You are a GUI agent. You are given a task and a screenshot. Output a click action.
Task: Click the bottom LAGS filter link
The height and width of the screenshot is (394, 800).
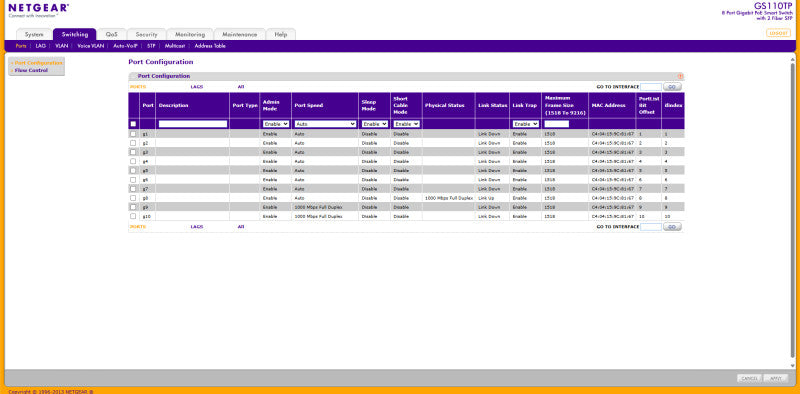196,227
